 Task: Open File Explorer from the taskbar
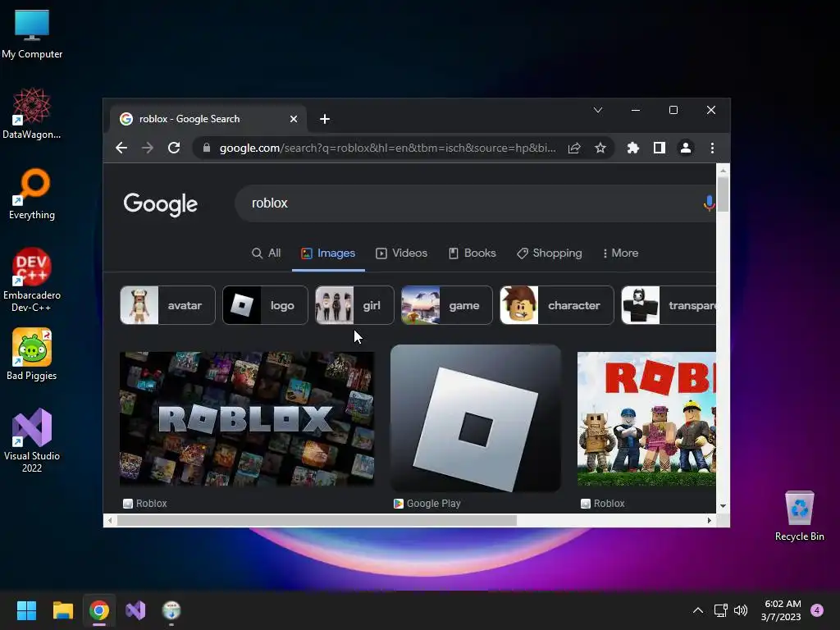pyautogui.click(x=62, y=610)
